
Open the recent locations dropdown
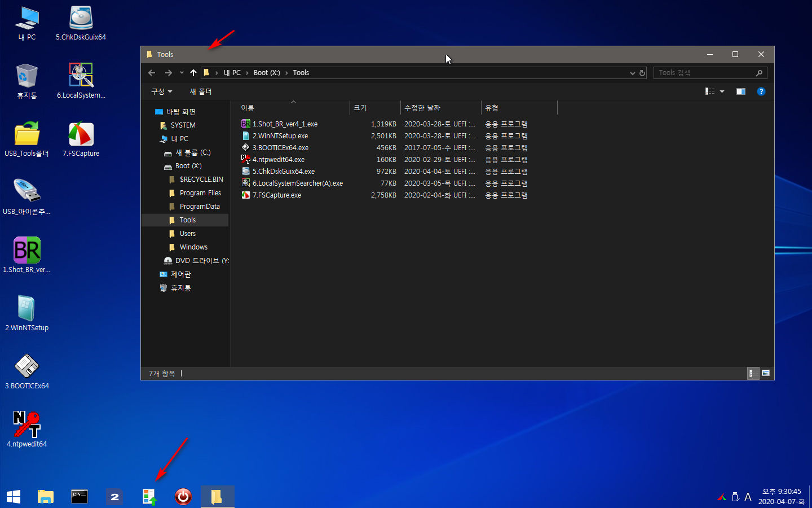[182, 73]
